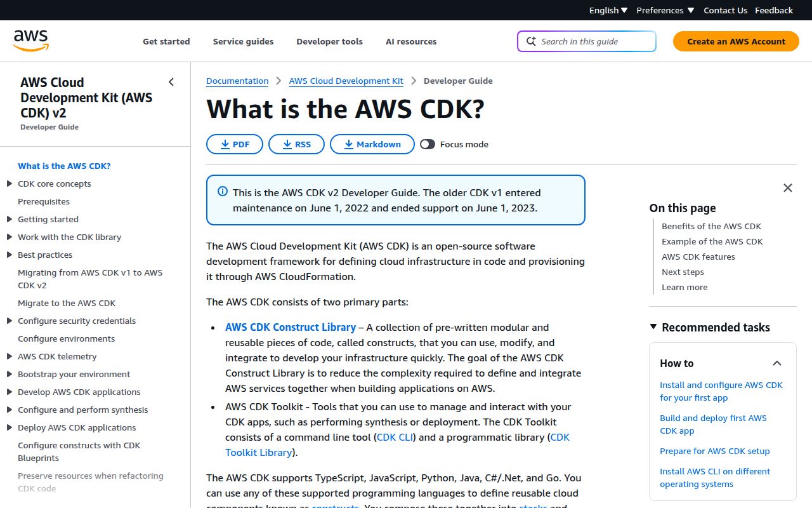The image size is (812, 508).
Task: Open Prepare for AWS CDK setup
Action: tap(714, 451)
